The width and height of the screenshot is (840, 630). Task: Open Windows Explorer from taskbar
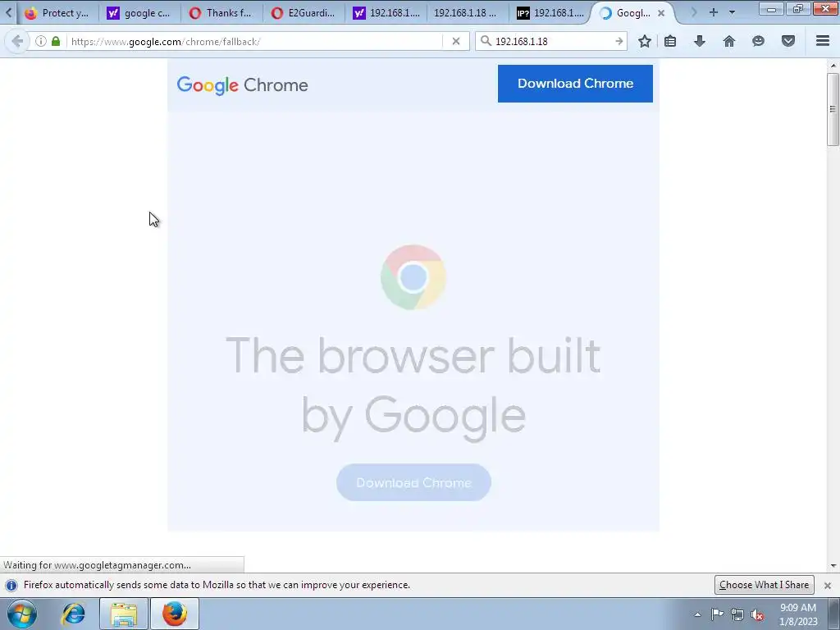coord(124,614)
